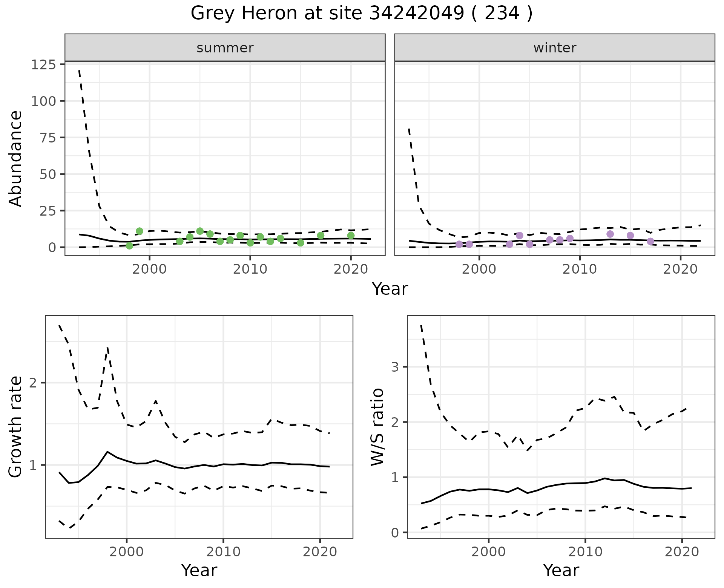Click the purple winter point near 1998
The height and width of the screenshot is (588, 724).
click(x=459, y=244)
